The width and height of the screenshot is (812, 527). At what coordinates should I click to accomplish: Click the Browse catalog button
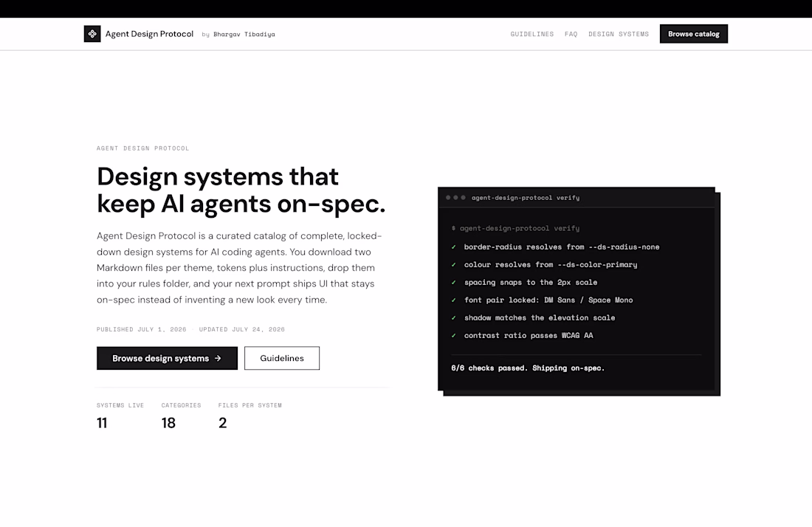[x=693, y=34]
